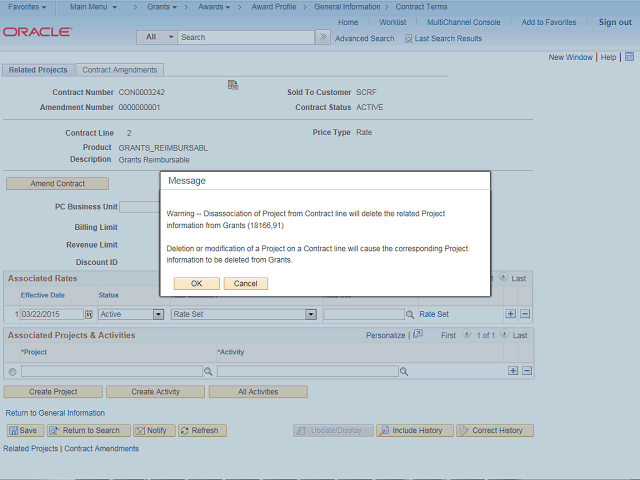Viewport: 640px width, 480px height.
Task: Add a row in Associated Rates
Action: click(510, 313)
